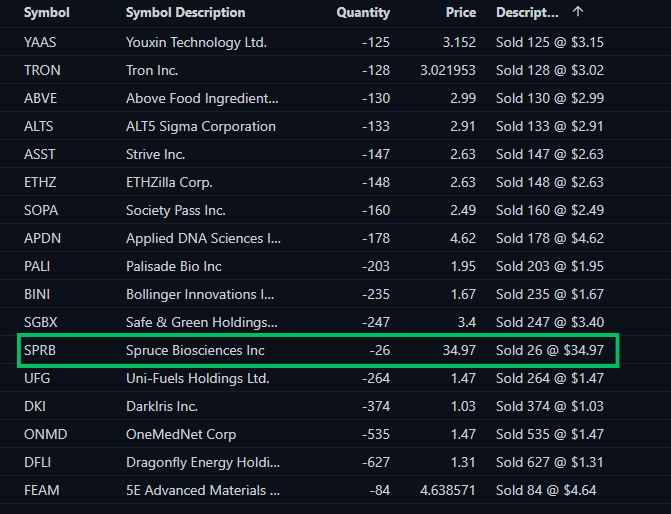Click 'Sold 26 @ $34.97' entry
The image size is (671, 514).
tap(549, 351)
